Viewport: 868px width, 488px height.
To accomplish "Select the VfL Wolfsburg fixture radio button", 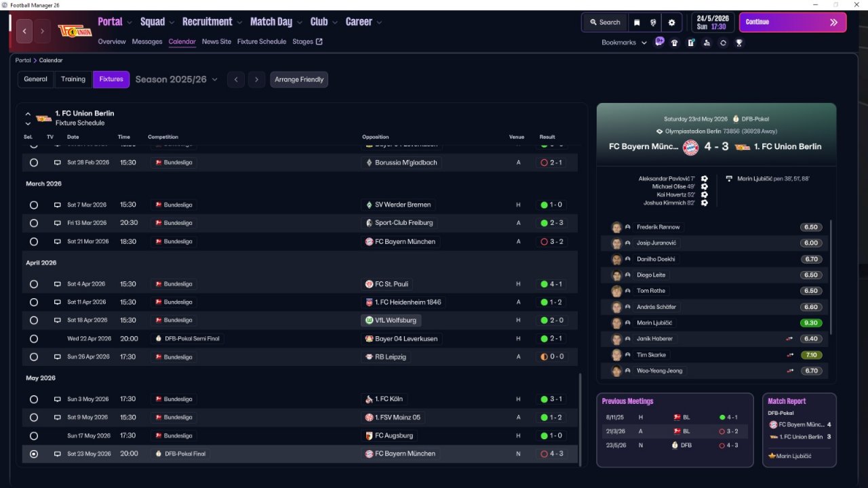I will [x=34, y=320].
